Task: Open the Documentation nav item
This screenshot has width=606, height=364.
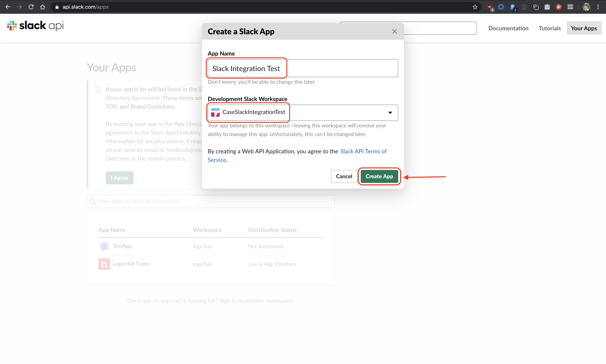Action: [x=508, y=28]
